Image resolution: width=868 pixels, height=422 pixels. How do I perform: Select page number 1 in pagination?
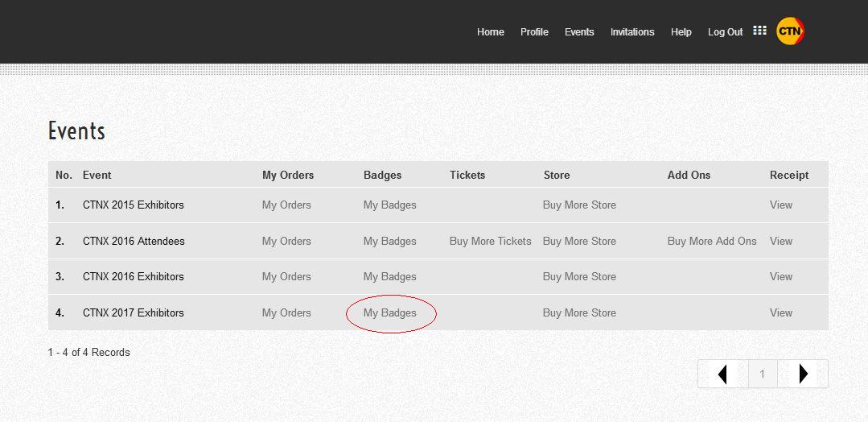[763, 374]
